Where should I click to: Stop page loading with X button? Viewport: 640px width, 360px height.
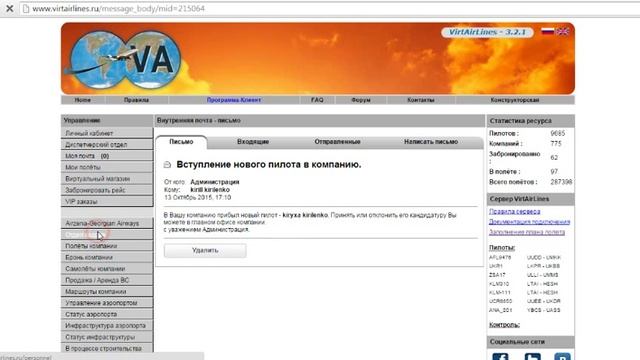tap(9, 9)
